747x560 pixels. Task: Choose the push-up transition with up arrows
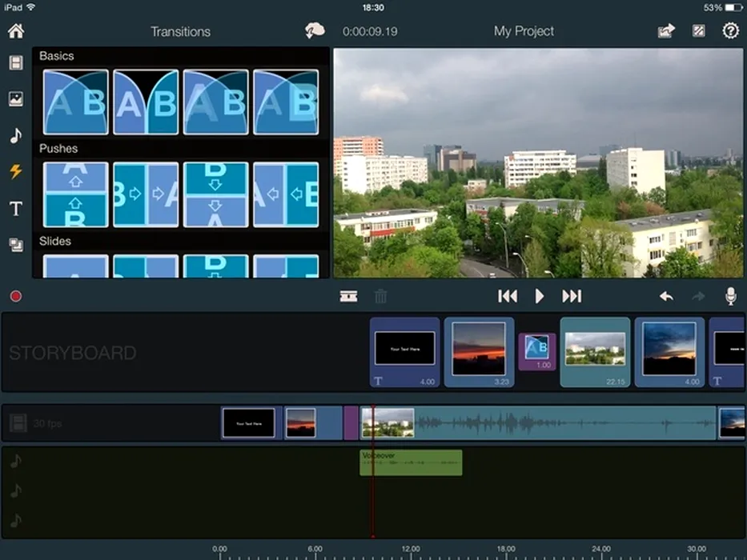tap(76, 194)
